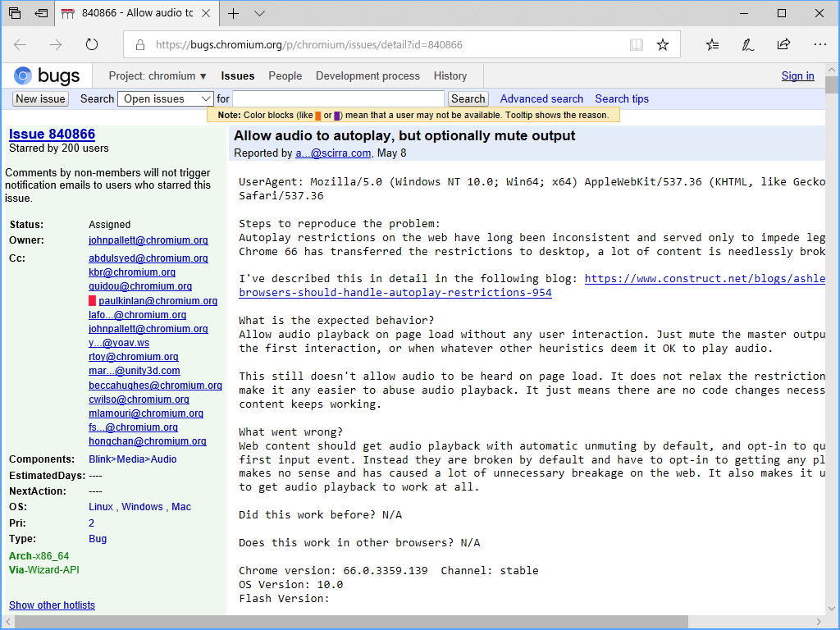The width and height of the screenshot is (840, 630).
Task: Refresh the current page
Action: tap(90, 44)
